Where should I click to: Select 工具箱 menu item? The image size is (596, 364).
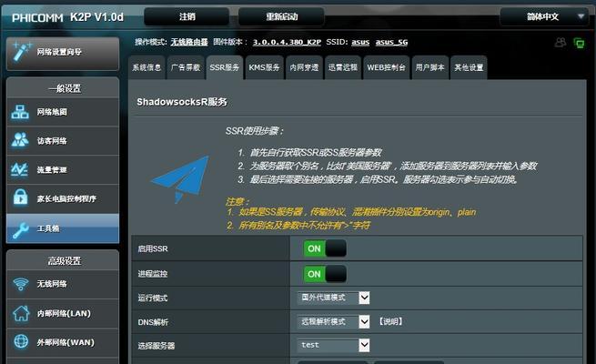pyautogui.click(x=63, y=228)
